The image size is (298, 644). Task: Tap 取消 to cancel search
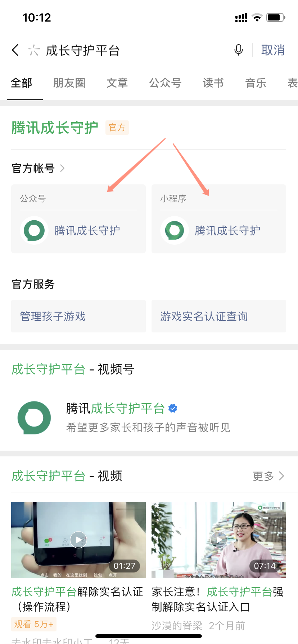[x=273, y=50]
